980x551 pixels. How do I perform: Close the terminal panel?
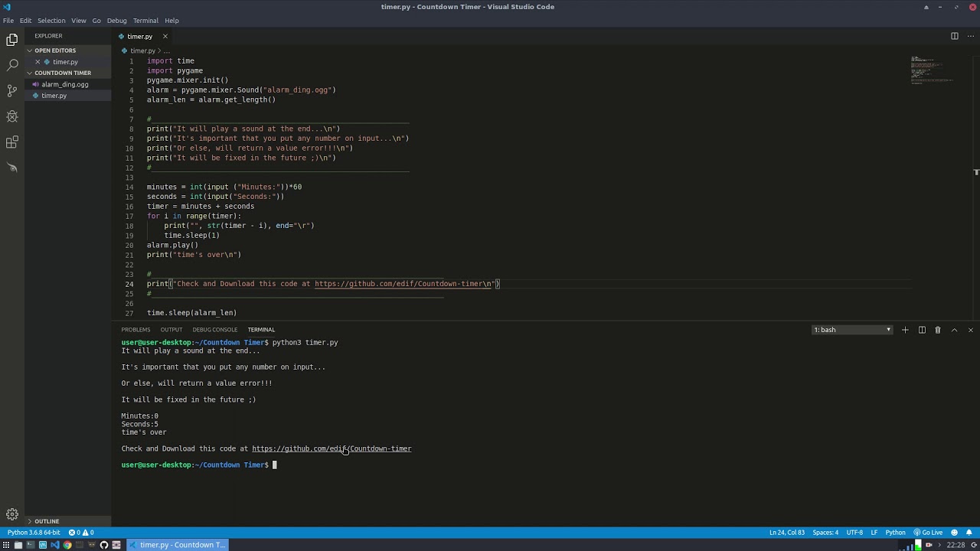coord(971,330)
